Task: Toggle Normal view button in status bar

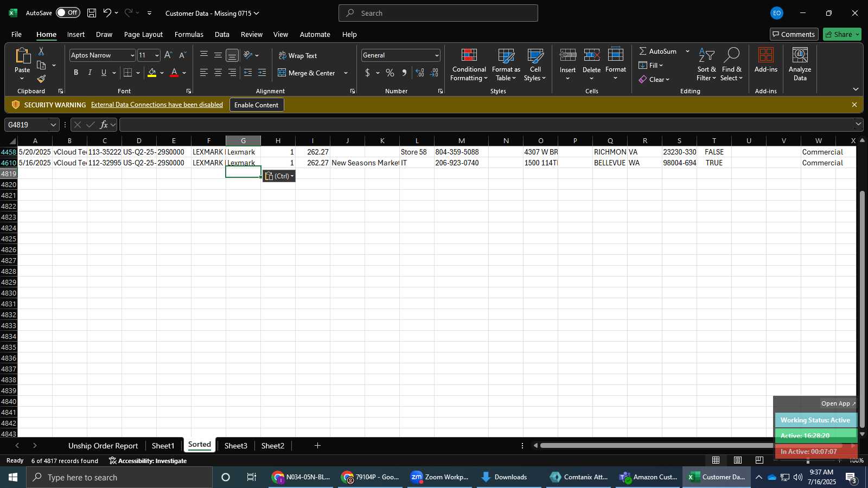Action: [x=716, y=460]
